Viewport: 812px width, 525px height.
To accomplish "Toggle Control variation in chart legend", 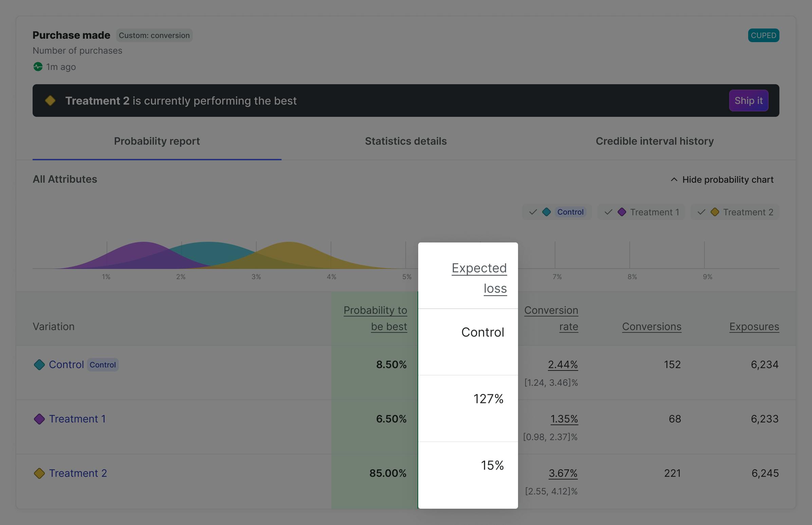I will click(557, 212).
